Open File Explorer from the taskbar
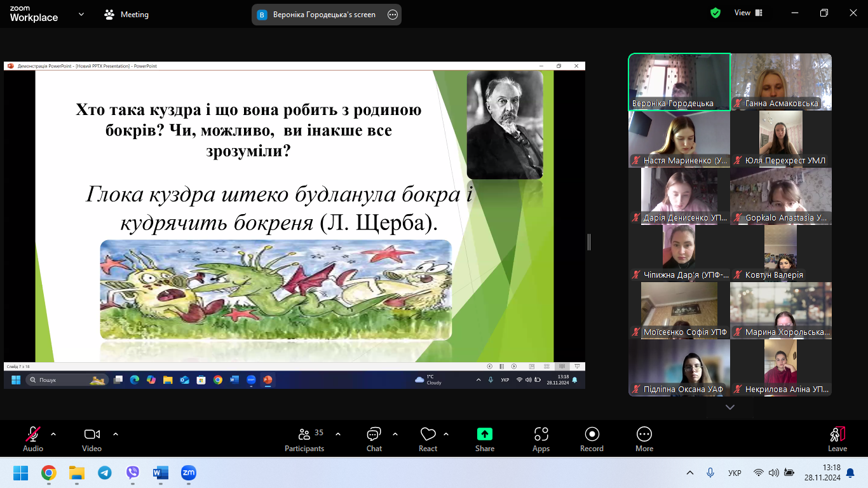Screen dimensions: 868x488 tap(77, 473)
